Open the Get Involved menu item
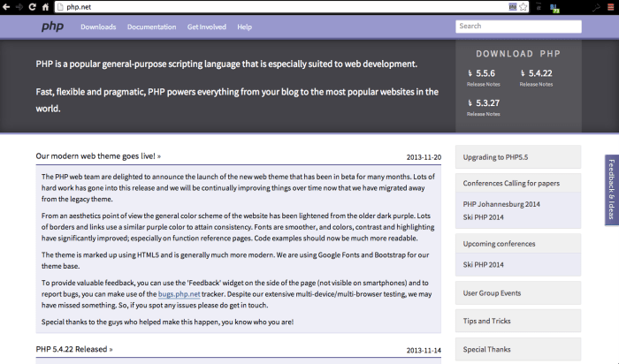This screenshot has width=619, height=364. click(206, 27)
